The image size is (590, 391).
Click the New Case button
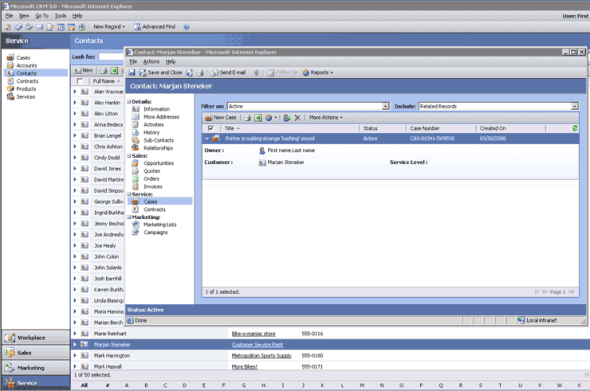point(220,118)
